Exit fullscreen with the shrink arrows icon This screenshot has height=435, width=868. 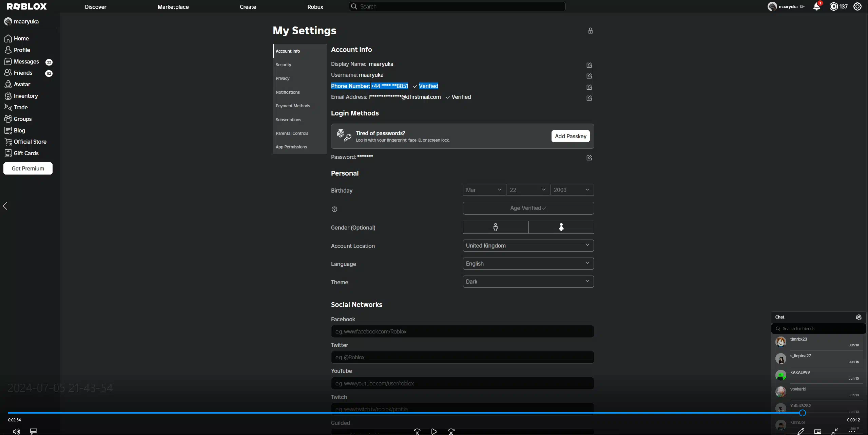click(x=835, y=431)
